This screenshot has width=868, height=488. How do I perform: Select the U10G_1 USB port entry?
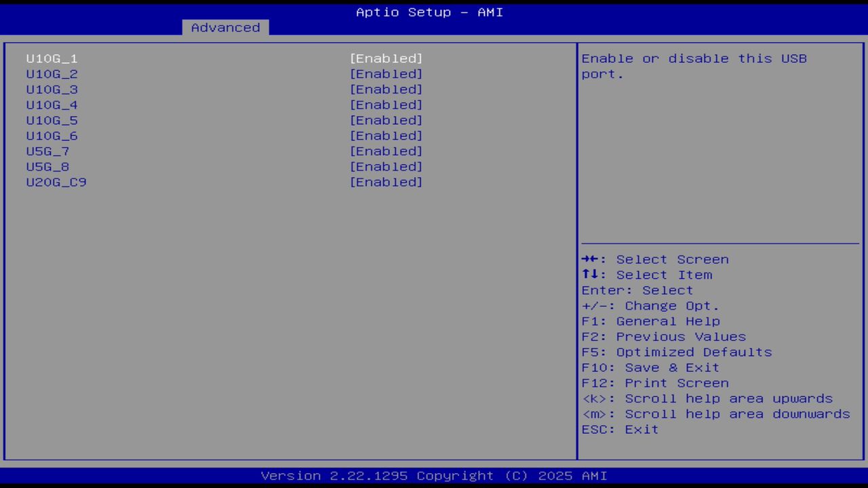(x=52, y=58)
